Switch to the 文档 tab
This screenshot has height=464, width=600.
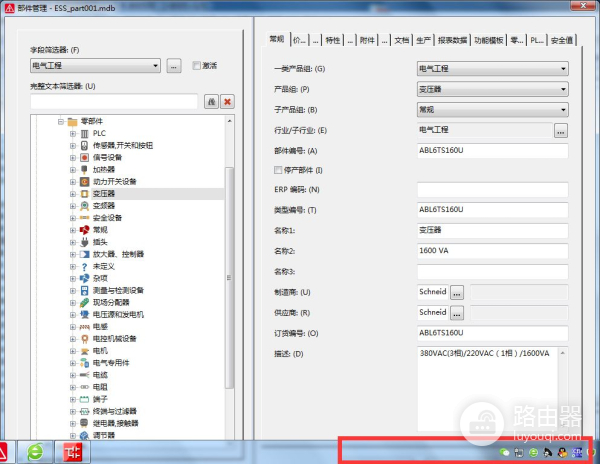[401, 40]
